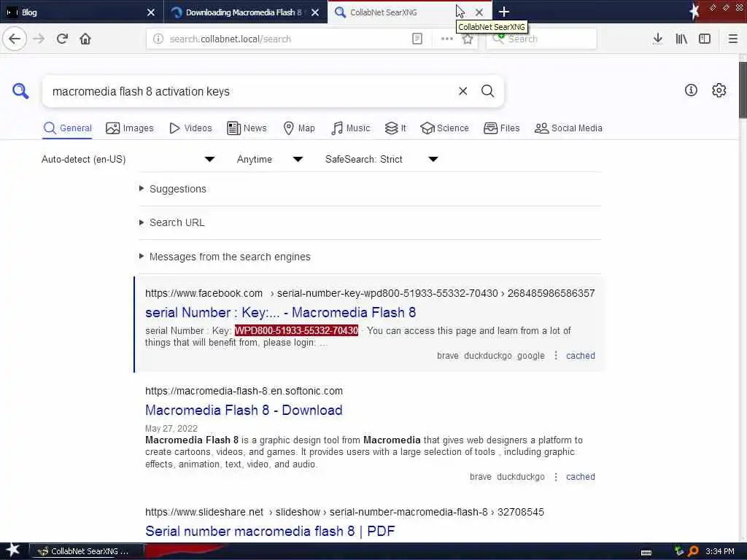Click the 3:34 PM taskbar clock
The height and width of the screenshot is (560, 747).
[x=719, y=551]
